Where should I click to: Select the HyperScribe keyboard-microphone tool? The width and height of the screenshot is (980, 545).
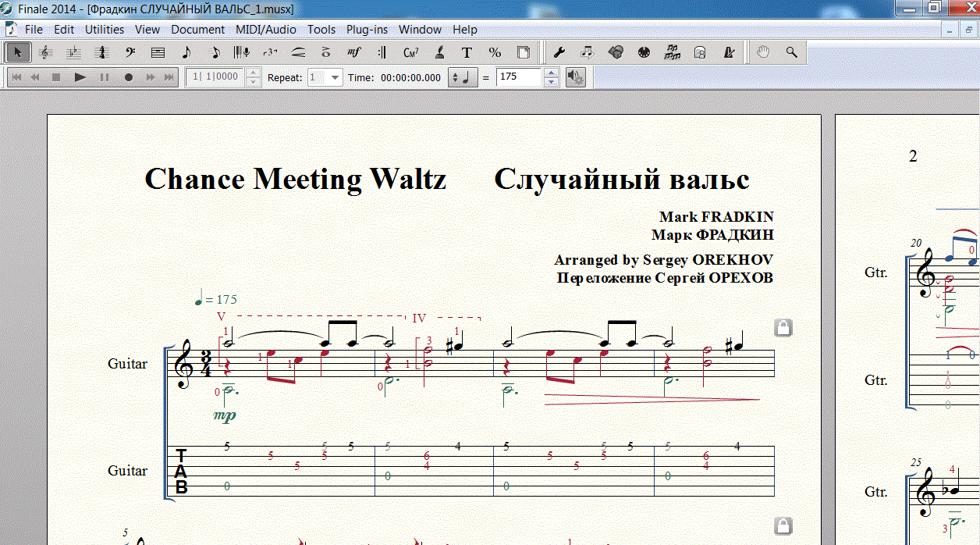242,52
